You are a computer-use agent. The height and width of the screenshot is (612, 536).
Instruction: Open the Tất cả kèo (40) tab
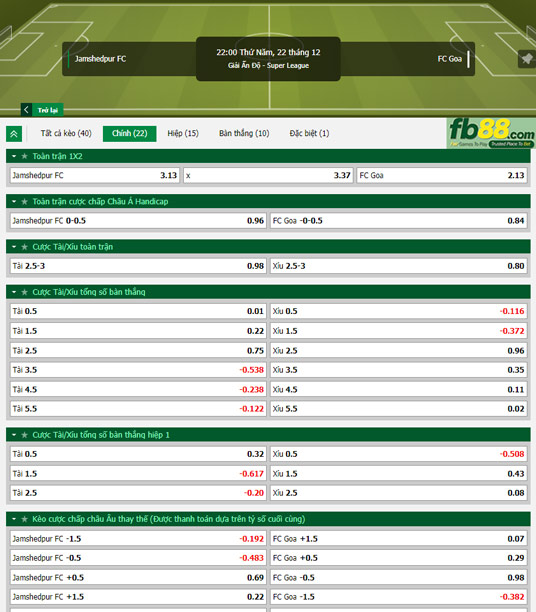[x=66, y=133]
